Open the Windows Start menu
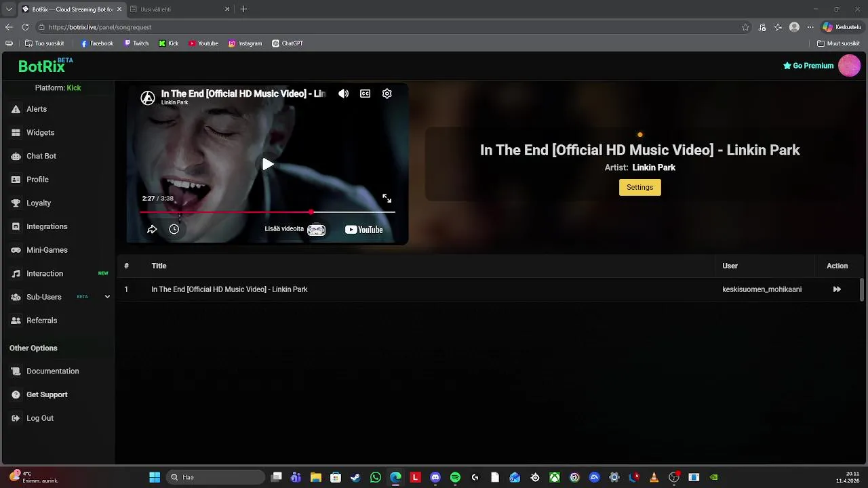The width and height of the screenshot is (868, 488). 155,478
